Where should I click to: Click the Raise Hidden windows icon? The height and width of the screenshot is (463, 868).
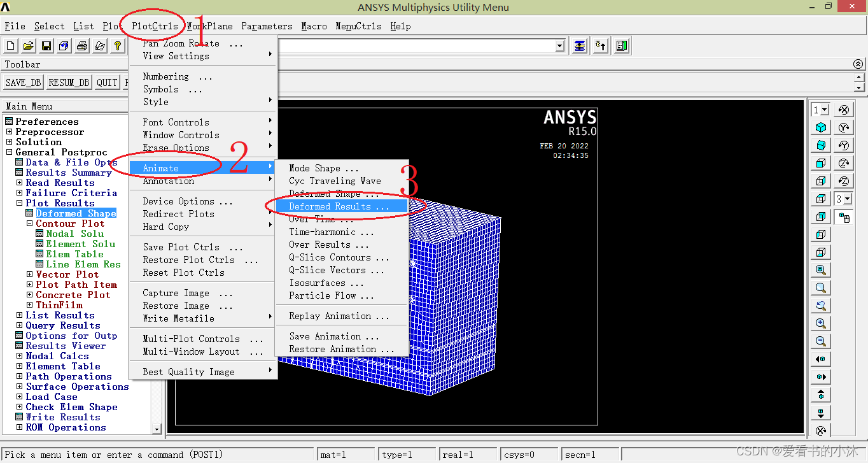click(579, 46)
